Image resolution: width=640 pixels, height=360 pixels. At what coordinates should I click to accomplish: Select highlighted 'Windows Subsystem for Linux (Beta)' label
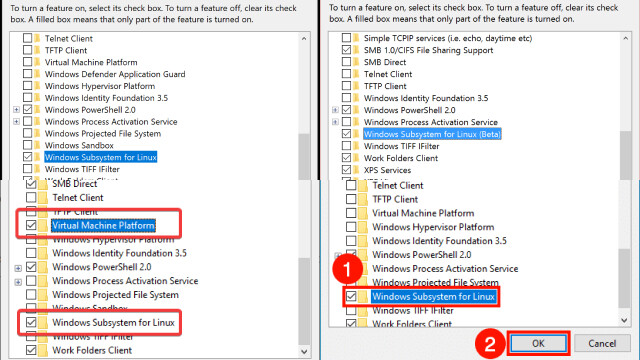[432, 134]
